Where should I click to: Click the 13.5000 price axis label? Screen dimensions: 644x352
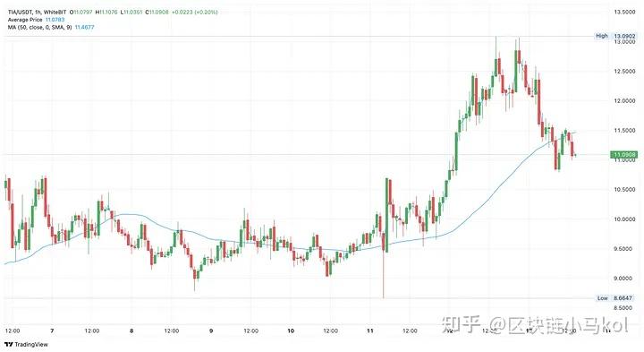[x=624, y=12]
